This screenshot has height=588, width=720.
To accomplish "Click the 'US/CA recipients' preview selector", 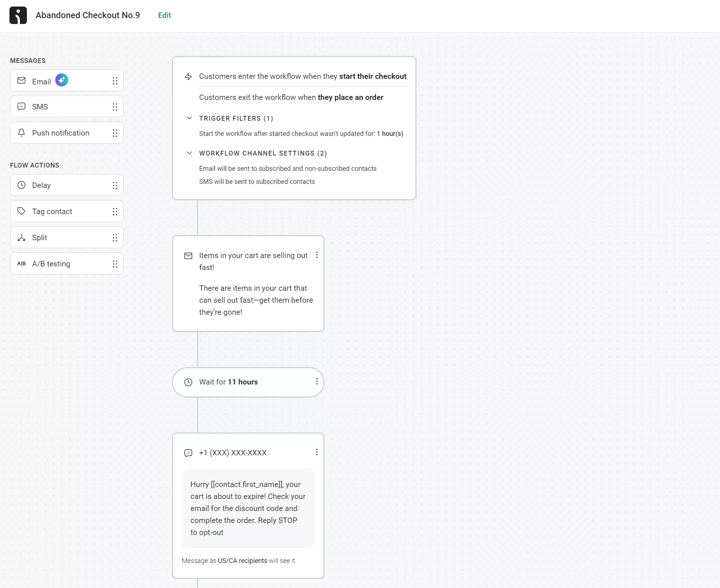I will pos(242,561).
